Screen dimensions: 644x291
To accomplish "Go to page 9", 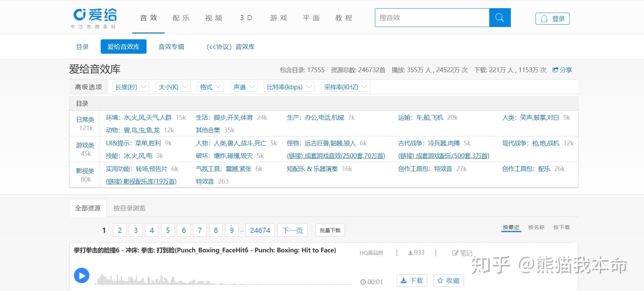I will pyautogui.click(x=232, y=230).
